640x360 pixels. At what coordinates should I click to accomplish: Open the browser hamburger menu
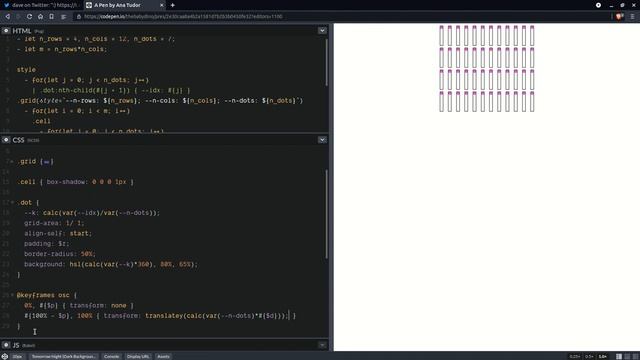coord(632,17)
